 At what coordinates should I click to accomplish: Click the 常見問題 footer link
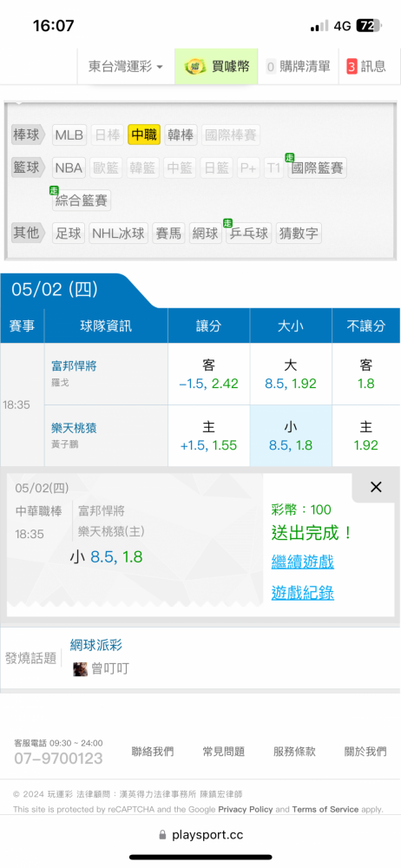point(224,752)
